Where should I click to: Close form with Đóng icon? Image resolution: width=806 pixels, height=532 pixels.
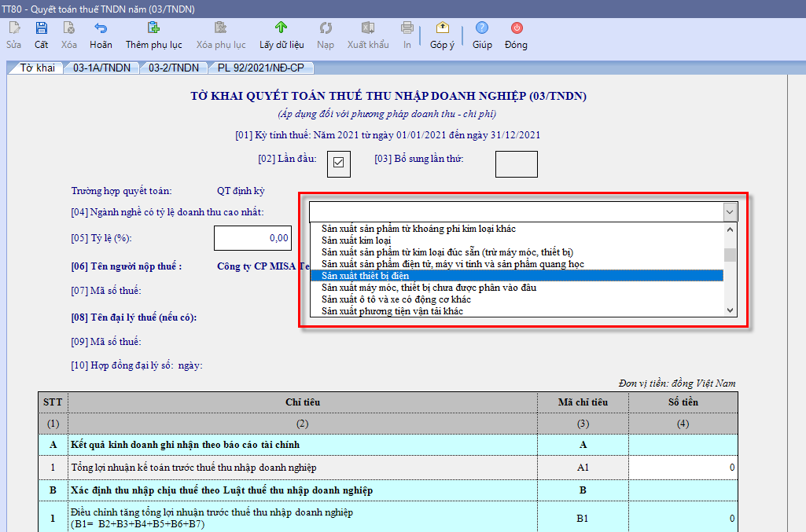(516, 28)
